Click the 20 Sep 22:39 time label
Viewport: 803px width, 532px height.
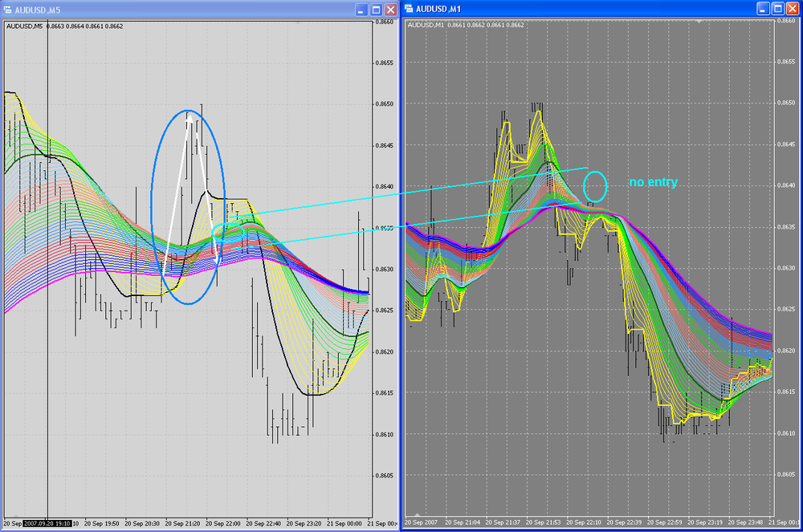[624, 522]
